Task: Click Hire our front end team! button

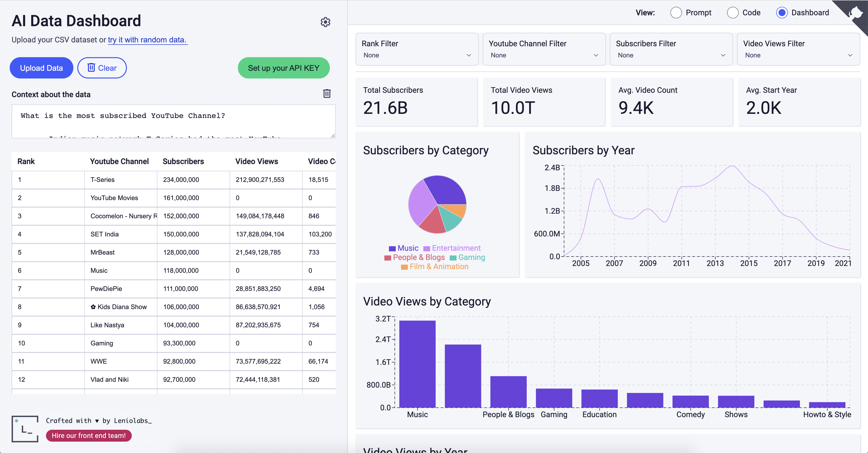Action: click(89, 436)
